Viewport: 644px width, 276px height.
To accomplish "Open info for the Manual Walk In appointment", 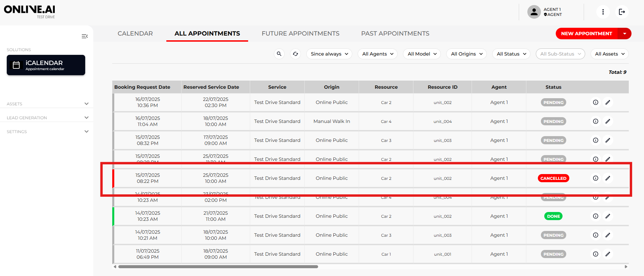I will pos(595,121).
